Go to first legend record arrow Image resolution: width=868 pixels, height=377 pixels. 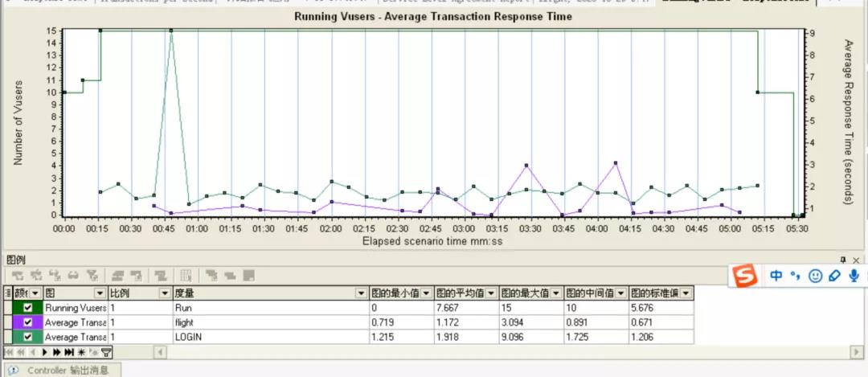(x=10, y=352)
